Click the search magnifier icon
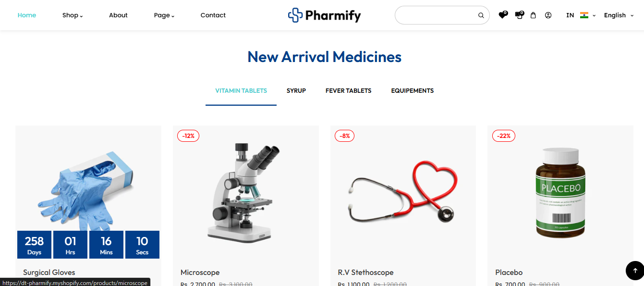 coord(481,15)
